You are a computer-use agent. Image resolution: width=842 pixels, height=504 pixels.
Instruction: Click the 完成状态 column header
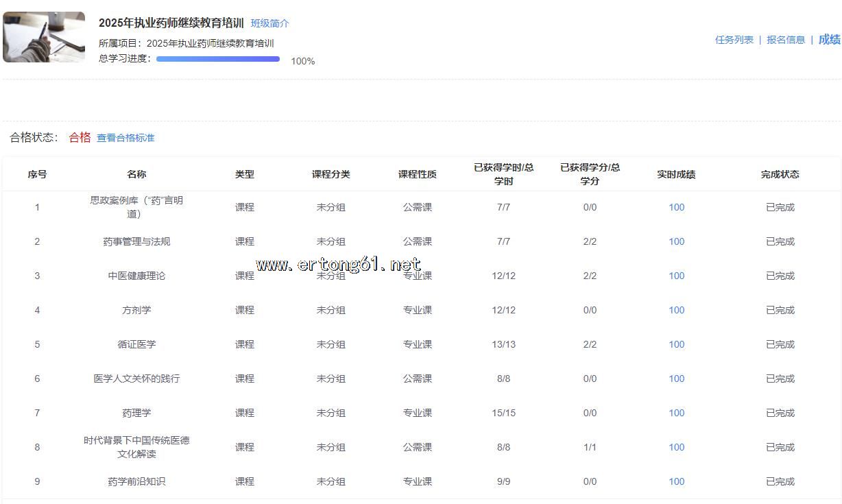click(x=780, y=174)
